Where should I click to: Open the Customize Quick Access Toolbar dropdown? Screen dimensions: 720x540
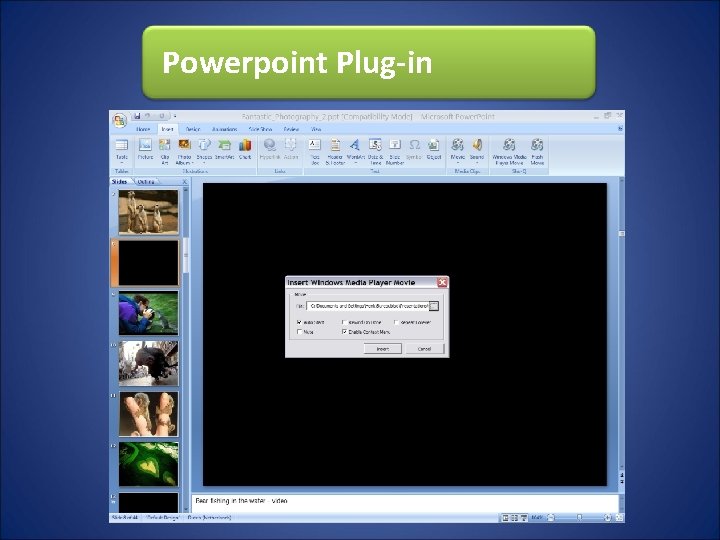[x=175, y=116]
